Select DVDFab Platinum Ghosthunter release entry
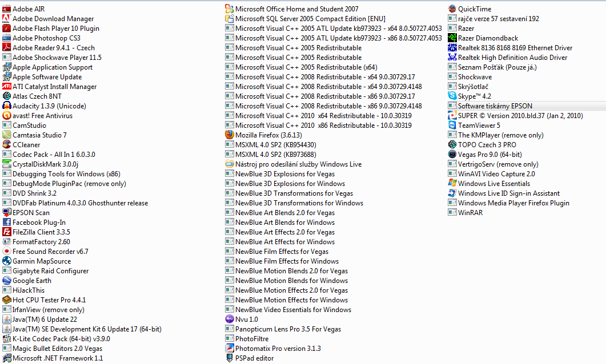The image size is (606, 364). (75, 203)
